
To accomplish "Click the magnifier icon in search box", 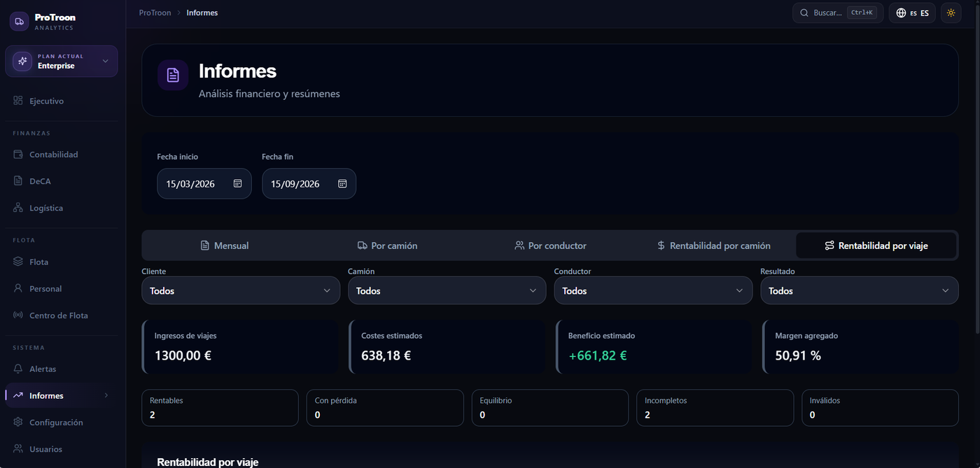I will tap(804, 13).
